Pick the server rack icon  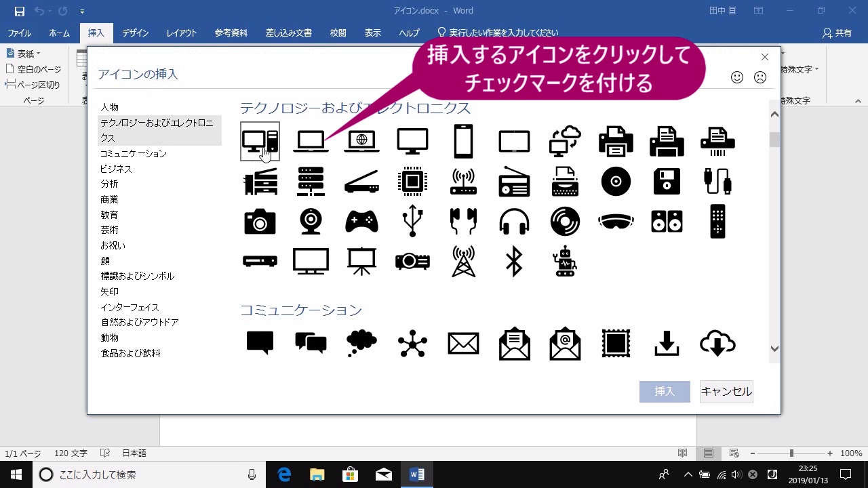(311, 182)
